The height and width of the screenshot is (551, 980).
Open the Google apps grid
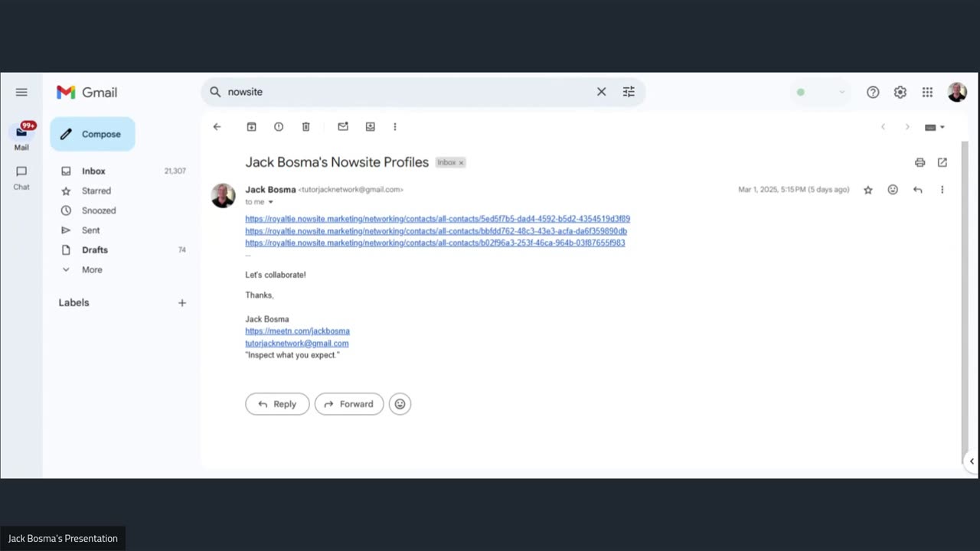tap(927, 93)
